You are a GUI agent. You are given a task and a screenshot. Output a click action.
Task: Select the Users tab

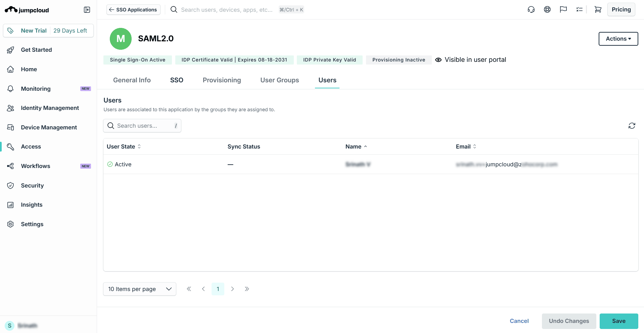point(327,80)
